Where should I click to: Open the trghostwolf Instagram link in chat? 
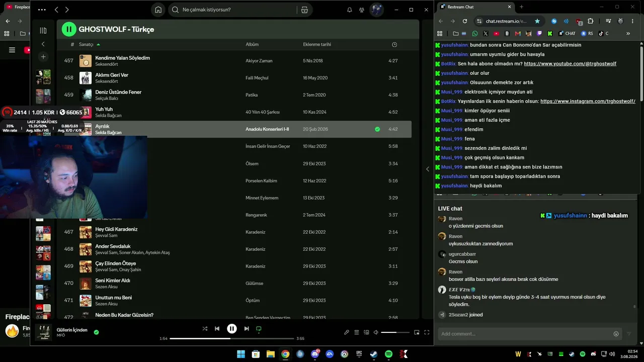click(588, 102)
